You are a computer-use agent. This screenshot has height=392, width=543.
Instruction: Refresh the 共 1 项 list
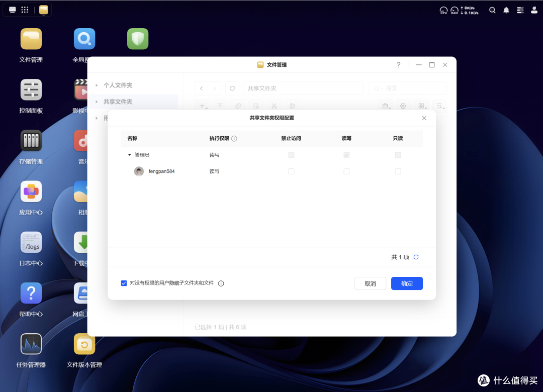416,257
